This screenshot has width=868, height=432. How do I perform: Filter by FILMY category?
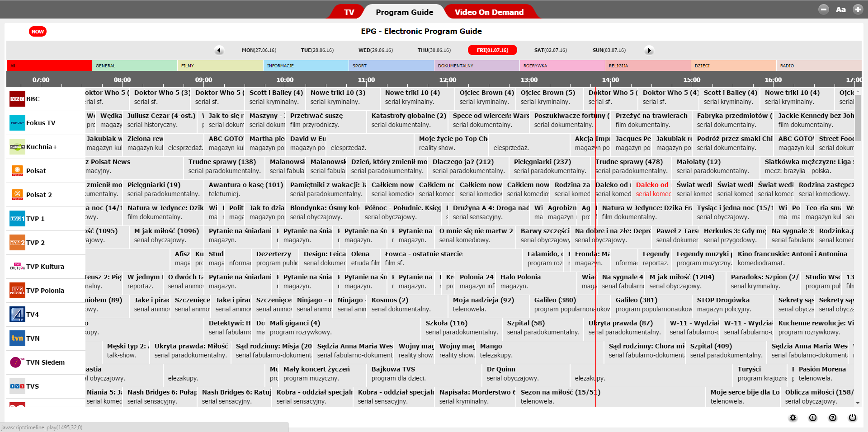click(x=220, y=66)
